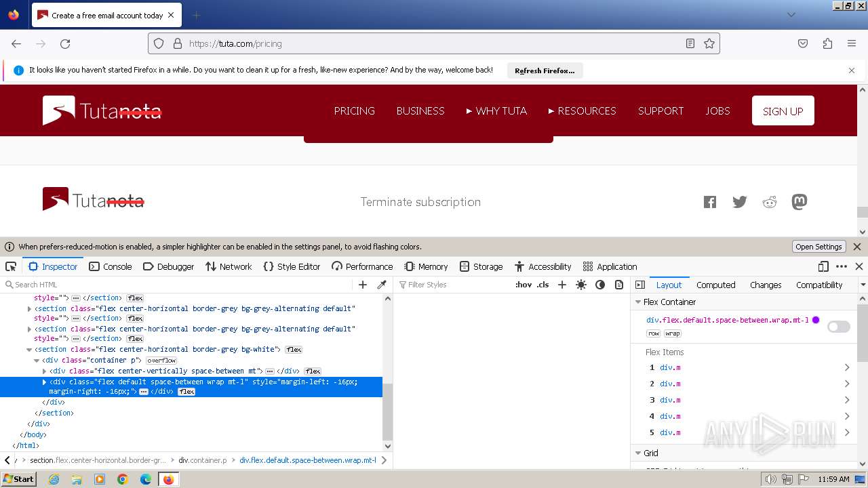
Task: Reload the page with refresh icon
Action: pyautogui.click(x=65, y=43)
